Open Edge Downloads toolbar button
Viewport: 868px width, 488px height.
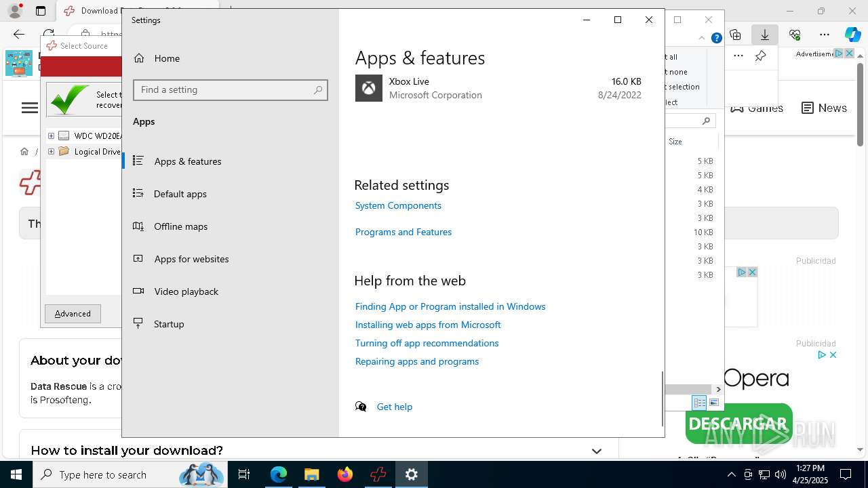765,35
